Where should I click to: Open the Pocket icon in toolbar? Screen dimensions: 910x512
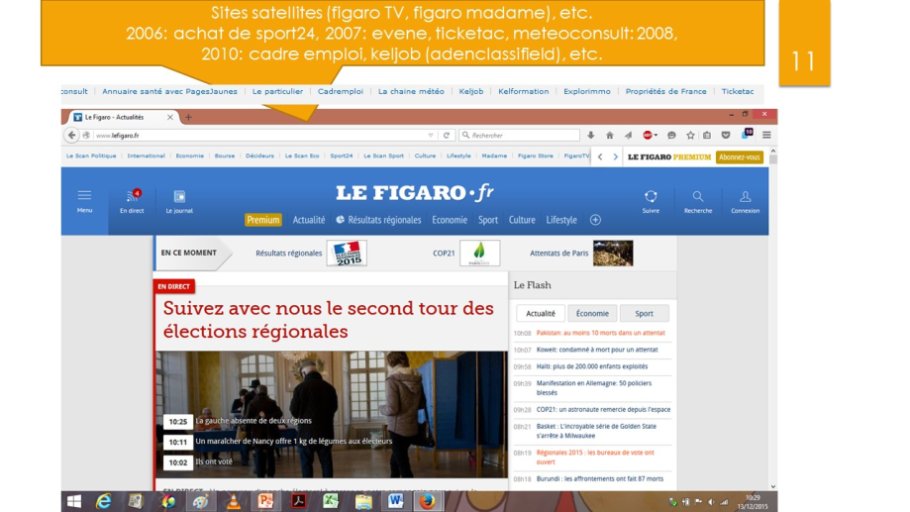725,135
